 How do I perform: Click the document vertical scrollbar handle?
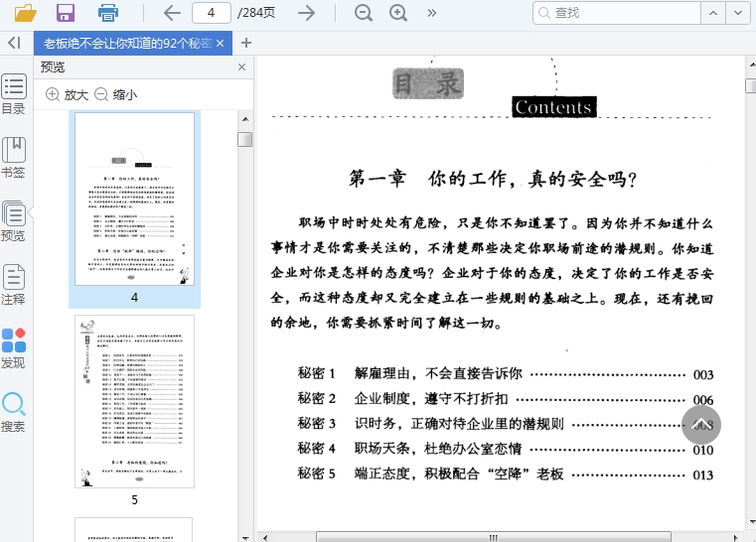pos(751,85)
